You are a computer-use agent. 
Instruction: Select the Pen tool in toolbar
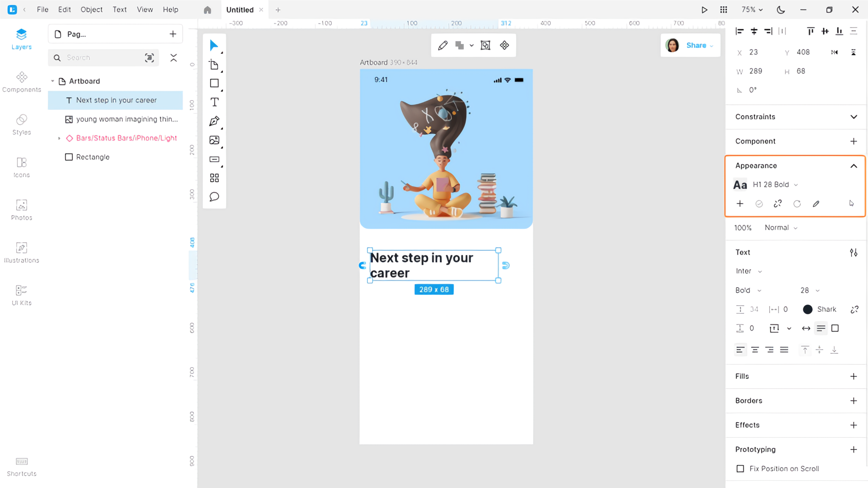(x=214, y=121)
